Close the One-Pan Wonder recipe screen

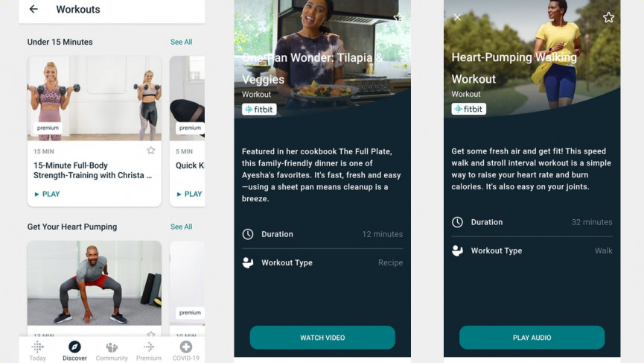(x=247, y=18)
